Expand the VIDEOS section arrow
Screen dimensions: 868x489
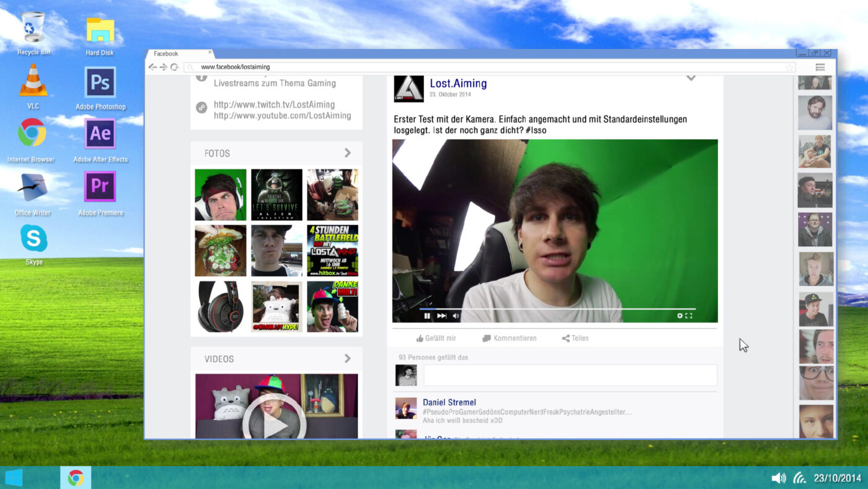[347, 359]
